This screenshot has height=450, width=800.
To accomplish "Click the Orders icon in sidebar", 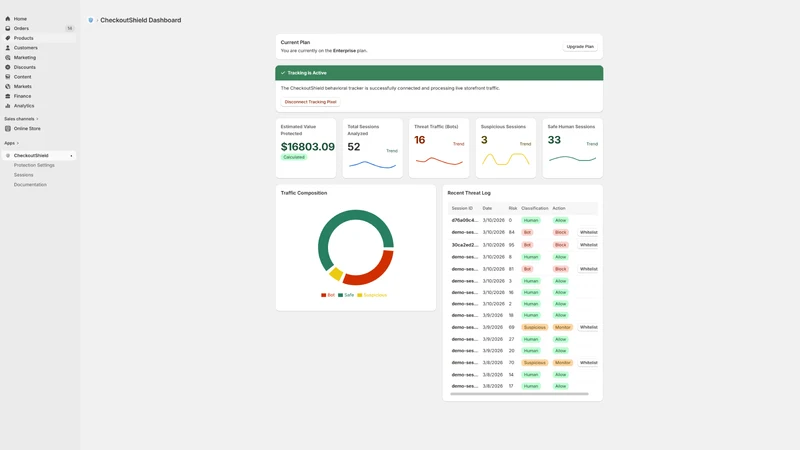I will [8, 29].
